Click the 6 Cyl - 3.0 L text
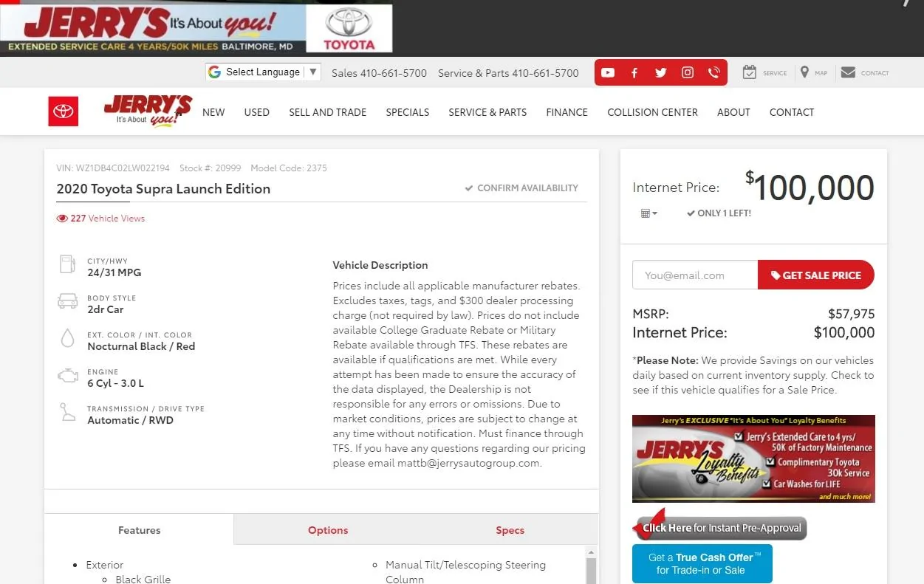The width and height of the screenshot is (924, 584). tap(115, 383)
